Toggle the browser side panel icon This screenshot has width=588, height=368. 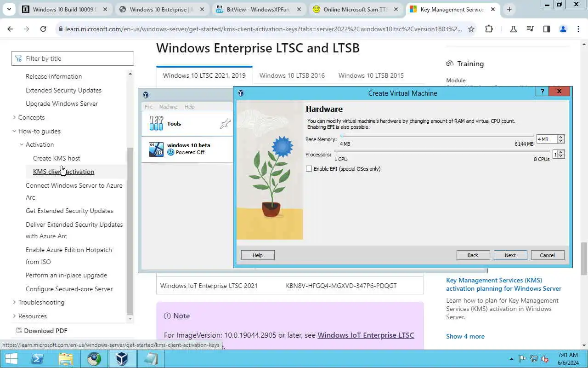546,29
